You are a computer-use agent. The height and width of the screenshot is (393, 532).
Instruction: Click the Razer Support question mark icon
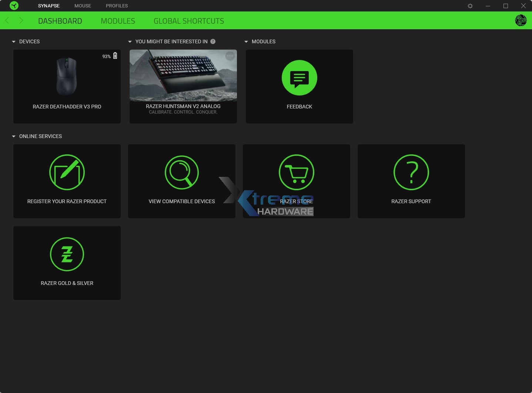pos(411,172)
